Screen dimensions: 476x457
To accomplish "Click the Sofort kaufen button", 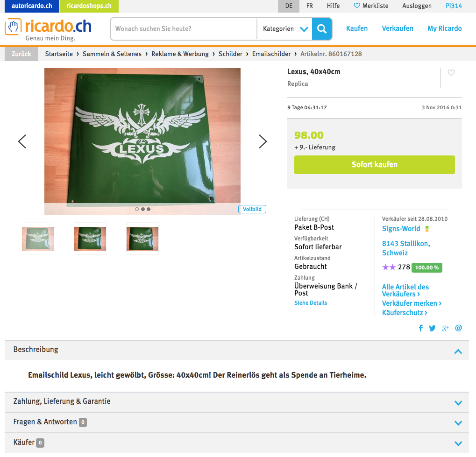I will click(374, 165).
